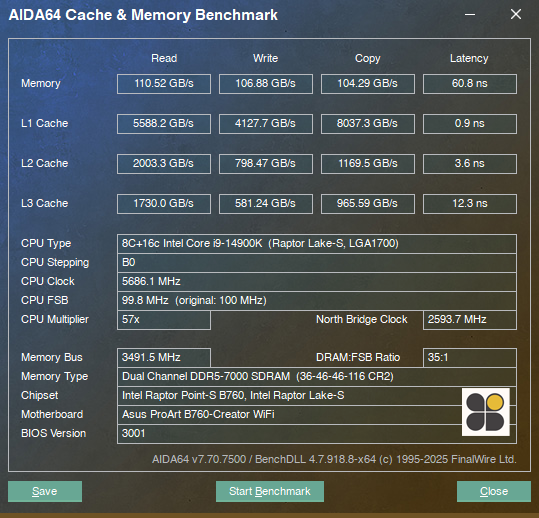
Task: Close window with the X icon
Action: click(x=516, y=14)
